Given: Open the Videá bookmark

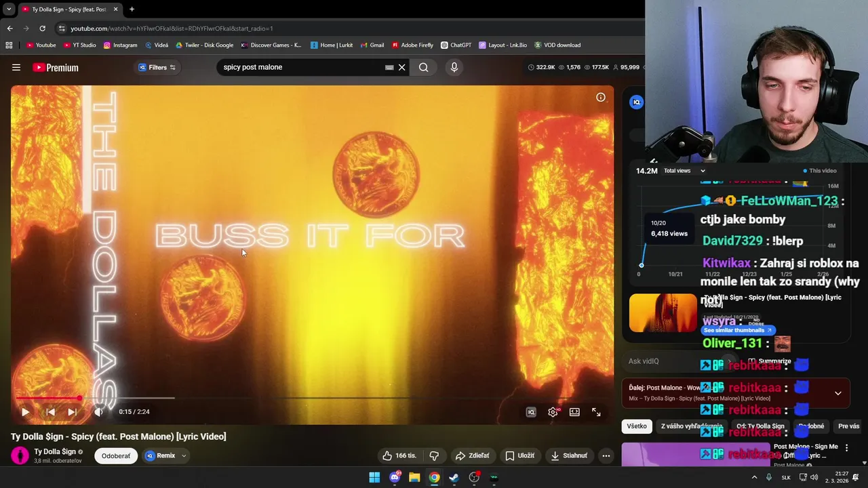Looking at the screenshot, I should coord(157,45).
